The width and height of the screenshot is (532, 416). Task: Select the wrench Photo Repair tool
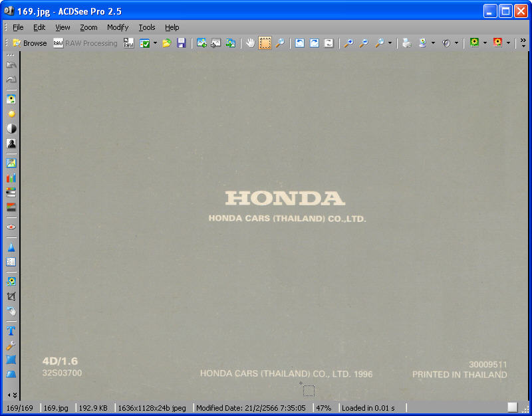[x=11, y=345]
